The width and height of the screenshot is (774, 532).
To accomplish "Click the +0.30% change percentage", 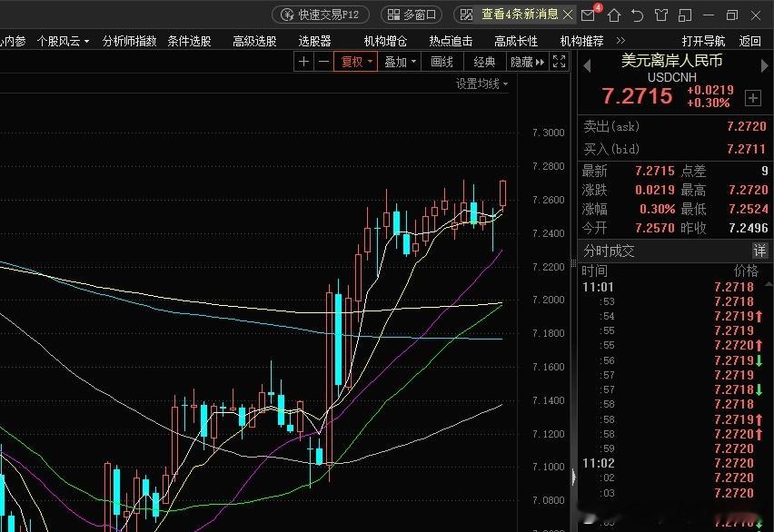I will point(708,103).
